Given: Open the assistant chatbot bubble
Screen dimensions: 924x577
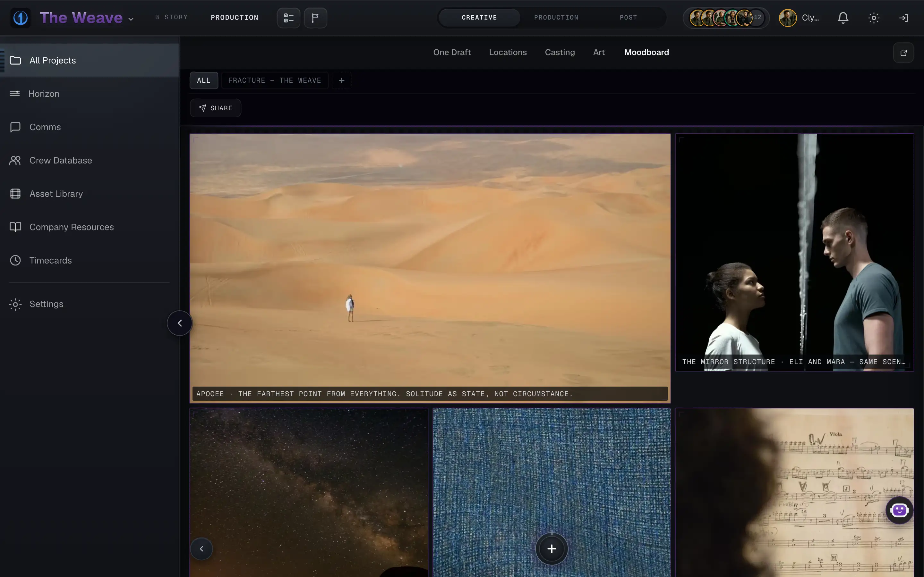Looking at the screenshot, I should 899,510.
